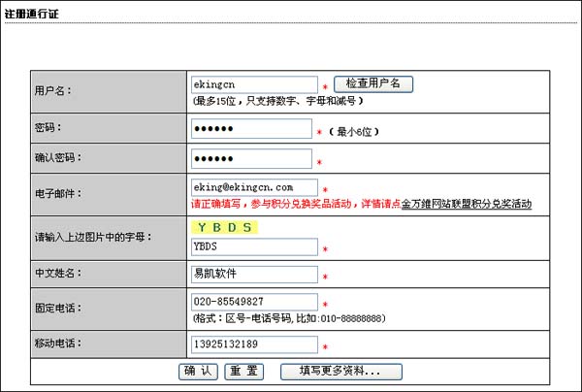Open 填写更多资料... to add details
The image size is (582, 392).
point(340,371)
